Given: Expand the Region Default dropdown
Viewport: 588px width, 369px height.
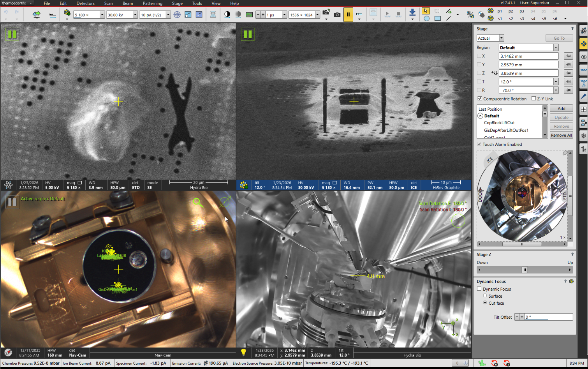Looking at the screenshot, I should click(556, 48).
